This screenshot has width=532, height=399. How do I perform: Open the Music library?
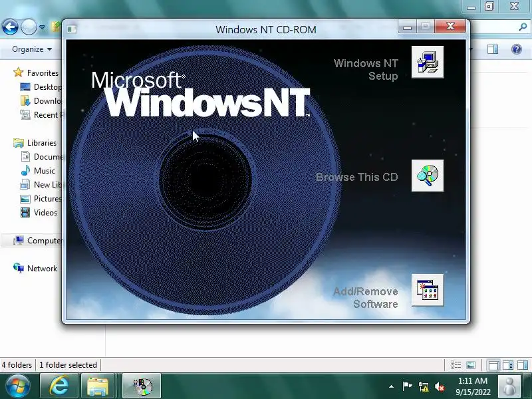(38, 170)
